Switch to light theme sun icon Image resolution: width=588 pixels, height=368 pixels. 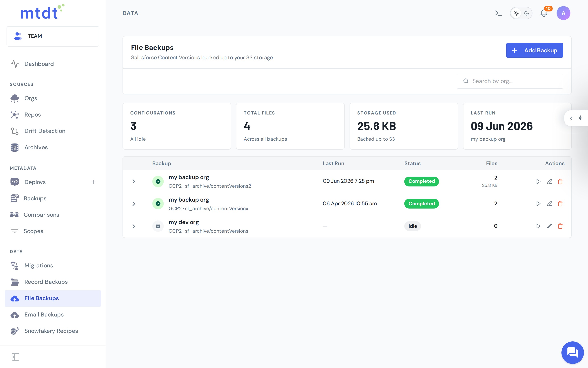(516, 13)
